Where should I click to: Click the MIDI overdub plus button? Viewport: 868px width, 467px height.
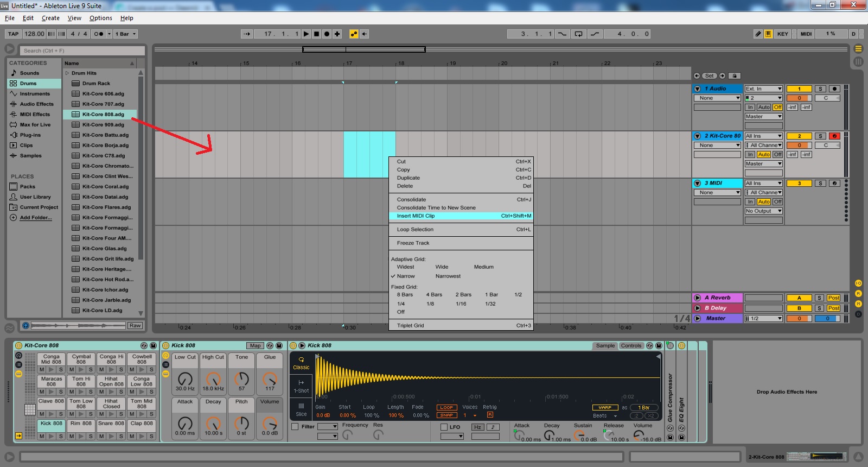[337, 34]
